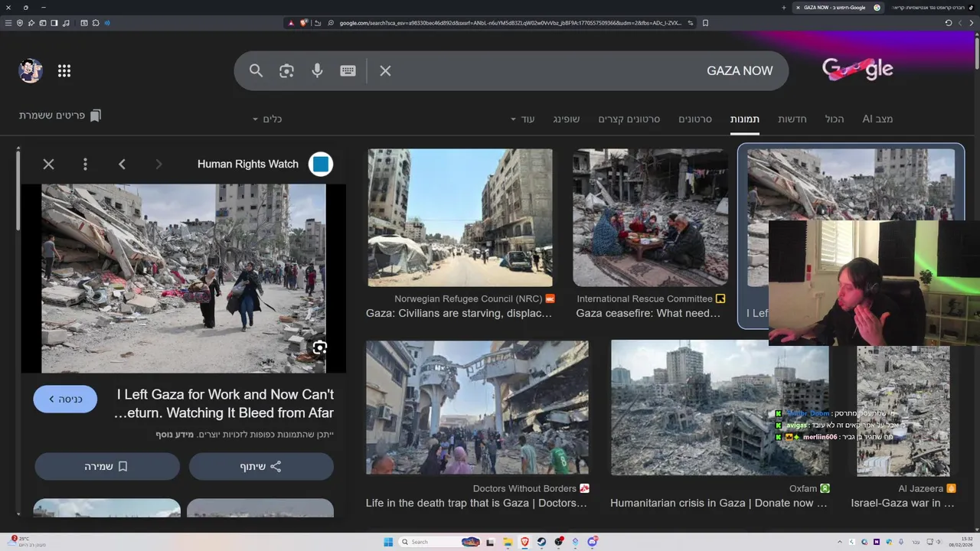This screenshot has width=980, height=551.
Task: Open the מידע נוסף copyright info link
Action: (175, 435)
